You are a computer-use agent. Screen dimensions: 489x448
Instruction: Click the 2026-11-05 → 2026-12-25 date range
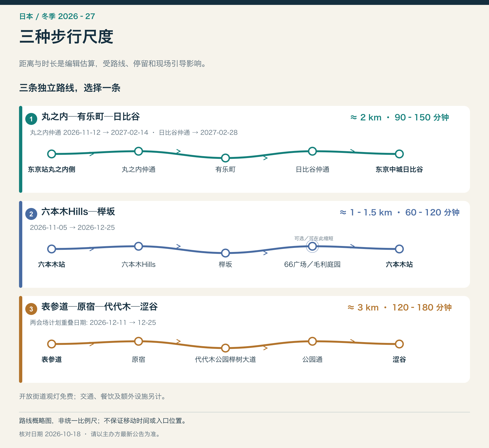point(72,228)
